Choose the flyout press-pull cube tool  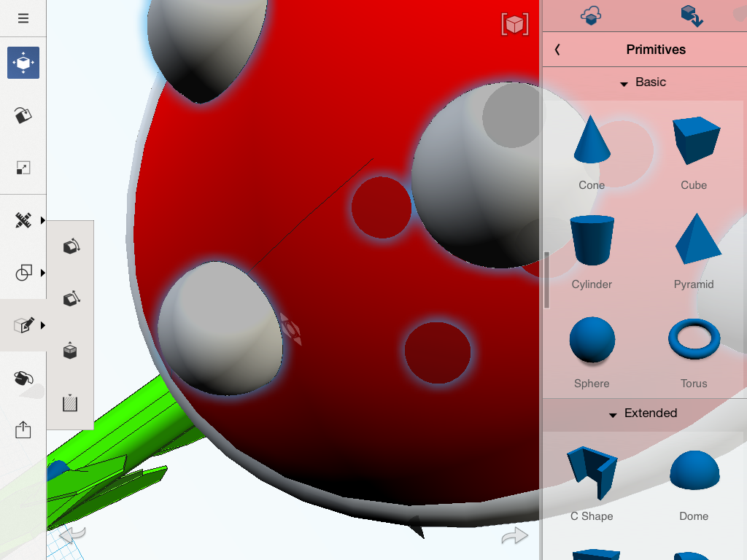70,351
